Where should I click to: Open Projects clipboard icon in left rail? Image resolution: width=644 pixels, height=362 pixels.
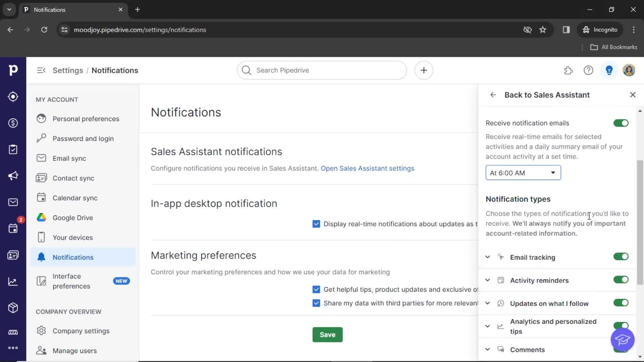(x=13, y=149)
